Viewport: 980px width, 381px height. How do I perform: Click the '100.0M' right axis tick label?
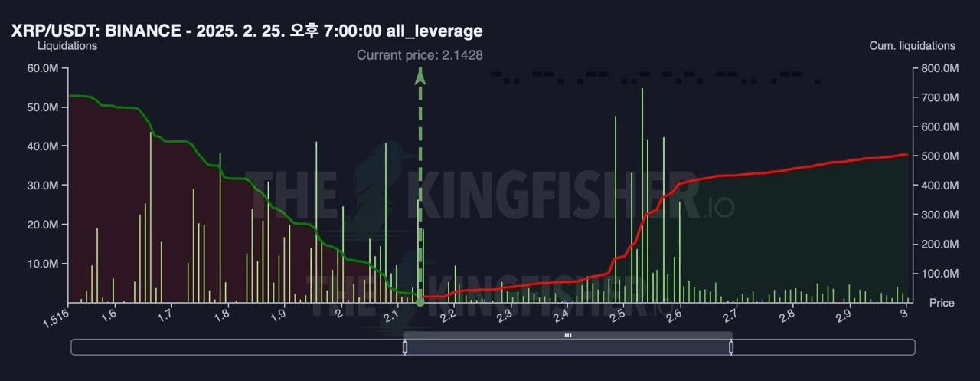click(x=939, y=274)
